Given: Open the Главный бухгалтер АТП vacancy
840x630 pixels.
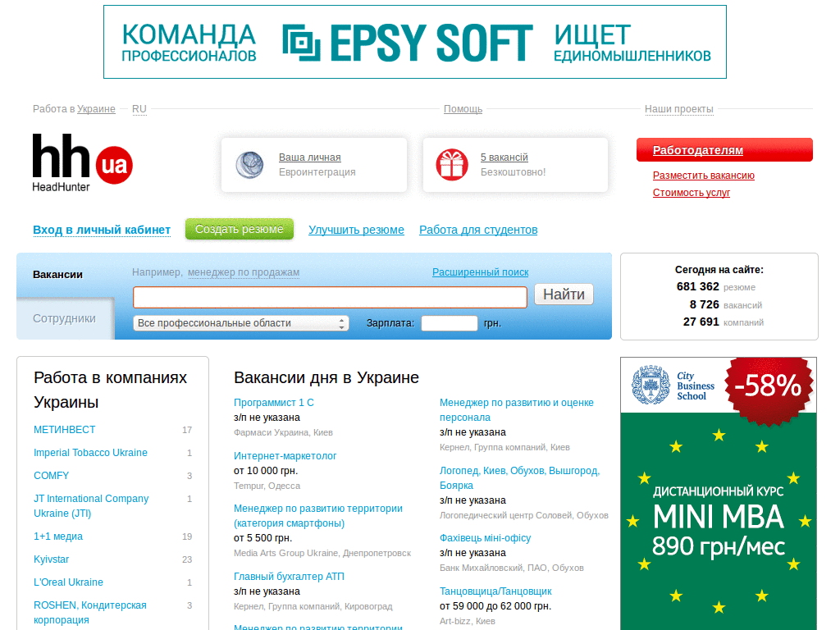Looking at the screenshot, I should pos(289,577).
